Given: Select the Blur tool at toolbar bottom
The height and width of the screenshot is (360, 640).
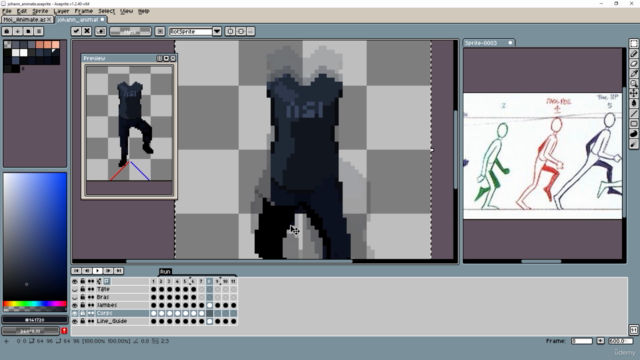Looking at the screenshot, I should click(633, 144).
